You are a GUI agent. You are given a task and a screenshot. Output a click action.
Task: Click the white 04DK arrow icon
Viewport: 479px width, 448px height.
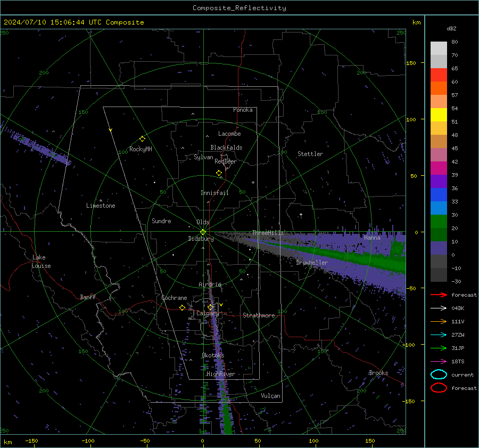439,308
